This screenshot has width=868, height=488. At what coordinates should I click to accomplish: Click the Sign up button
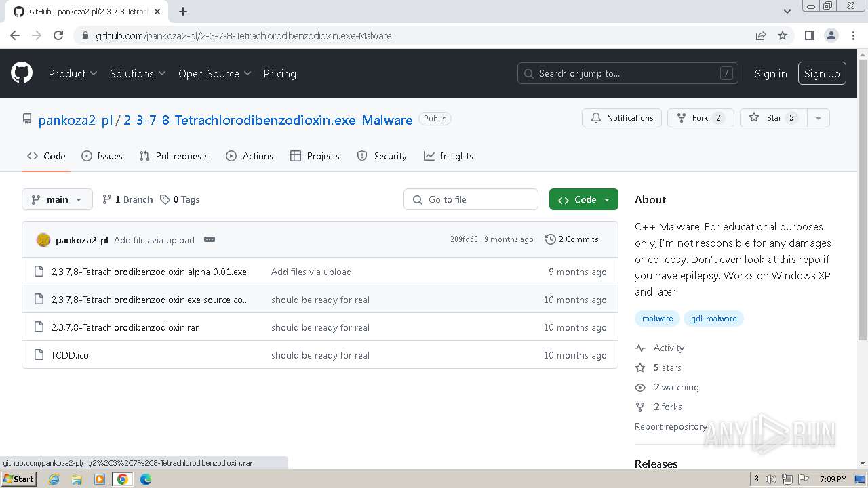tap(822, 73)
